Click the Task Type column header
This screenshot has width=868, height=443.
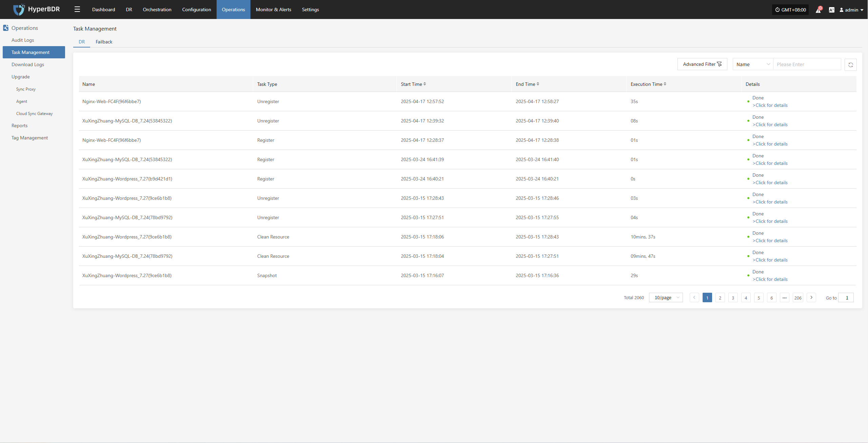coord(267,84)
